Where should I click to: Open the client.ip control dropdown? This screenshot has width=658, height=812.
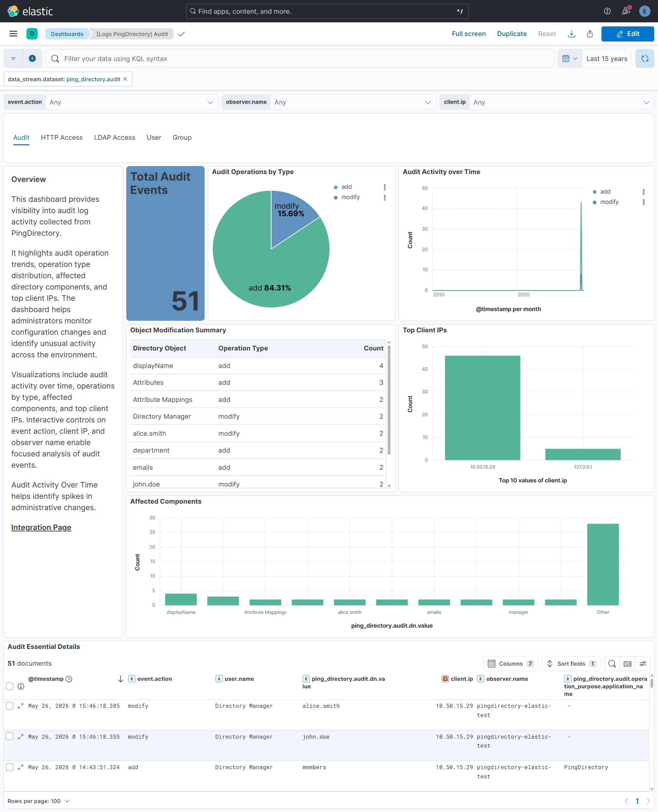561,102
